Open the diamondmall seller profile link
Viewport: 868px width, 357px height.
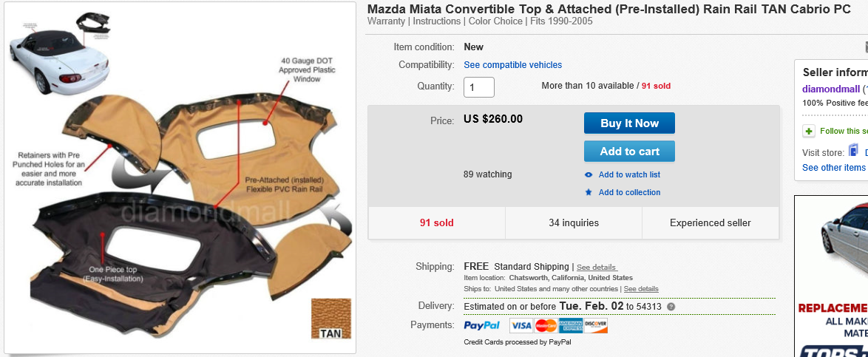(x=830, y=89)
